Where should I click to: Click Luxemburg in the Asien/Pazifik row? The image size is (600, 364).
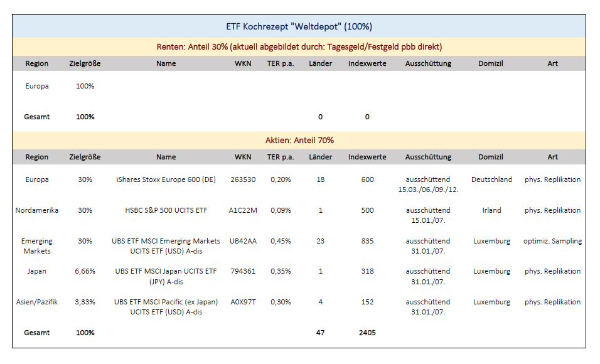coord(491,302)
